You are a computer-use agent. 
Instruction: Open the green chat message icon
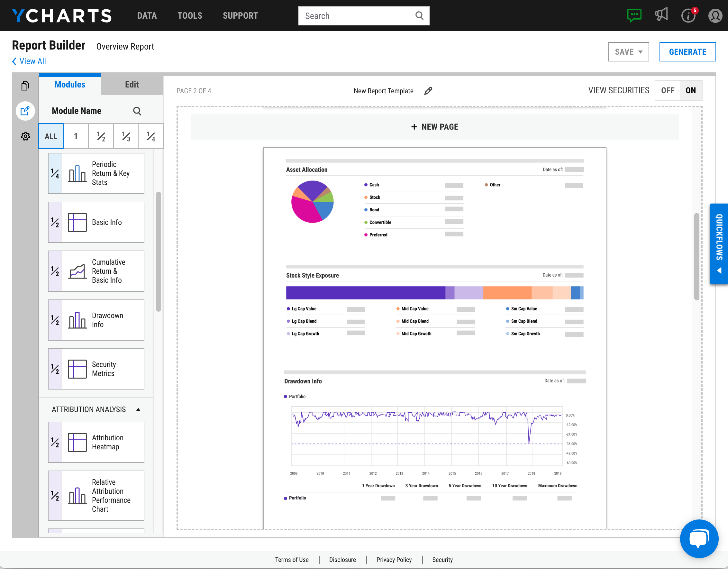[634, 15]
